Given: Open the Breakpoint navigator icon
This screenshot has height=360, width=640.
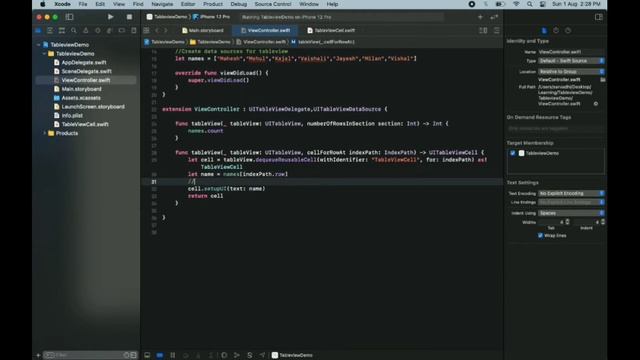Looking at the screenshot, I should pyautogui.click(x=122, y=31).
